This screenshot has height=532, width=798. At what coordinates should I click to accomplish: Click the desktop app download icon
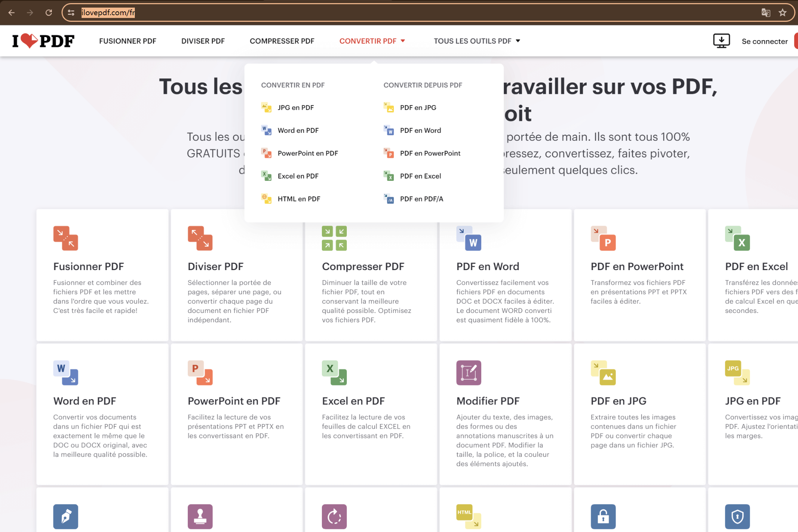point(721,41)
